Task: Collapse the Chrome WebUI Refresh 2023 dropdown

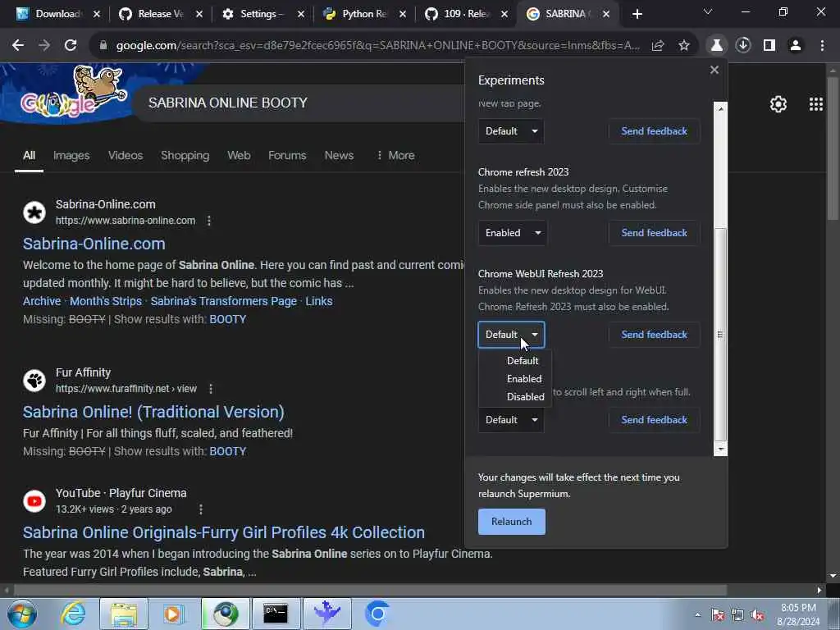Action: (x=511, y=335)
